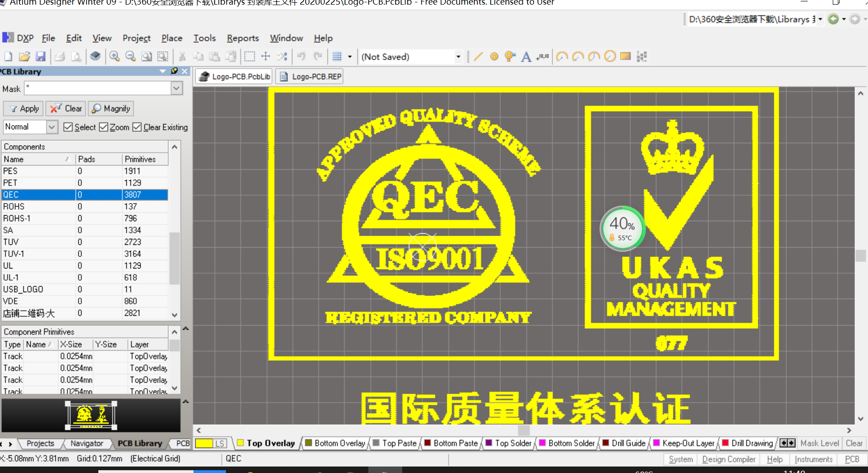The height and width of the screenshot is (473, 868).
Task: Switch to the Navigator panel tab
Action: [x=87, y=443]
